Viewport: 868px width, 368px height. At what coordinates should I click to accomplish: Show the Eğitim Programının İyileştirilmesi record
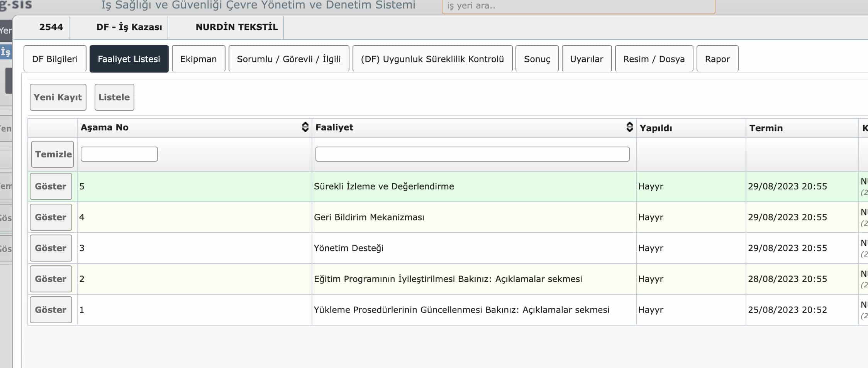[51, 279]
